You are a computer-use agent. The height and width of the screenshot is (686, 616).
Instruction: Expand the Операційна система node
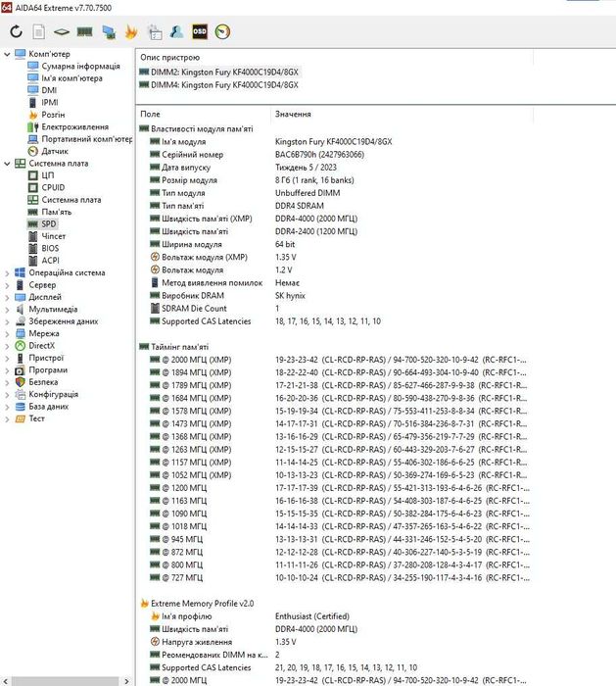pyautogui.click(x=7, y=273)
